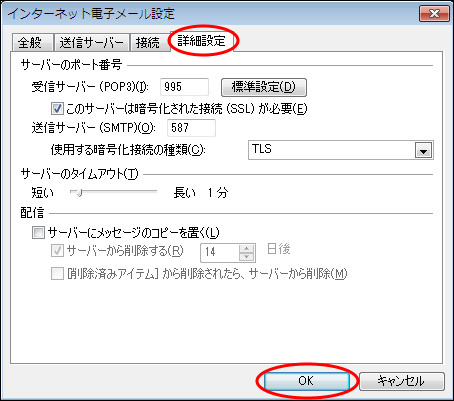This screenshot has width=454, height=401.
Task: Click the 標準設定 button
Action: coord(264,87)
